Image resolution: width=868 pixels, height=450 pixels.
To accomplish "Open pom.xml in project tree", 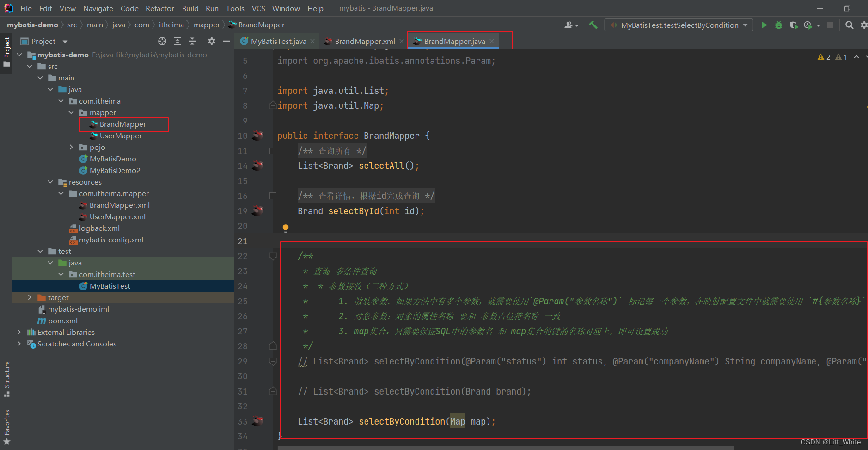I will (x=63, y=321).
